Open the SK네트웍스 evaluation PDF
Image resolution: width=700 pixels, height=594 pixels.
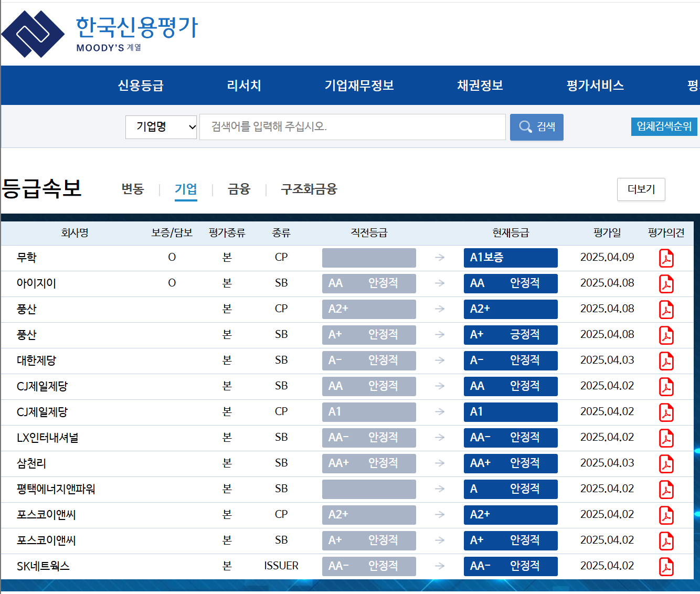tap(666, 566)
